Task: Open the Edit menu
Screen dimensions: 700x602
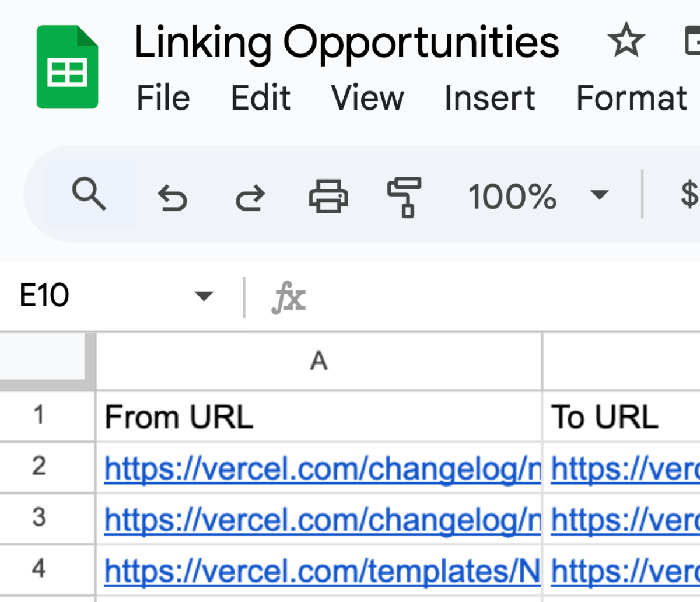Action: point(261,97)
